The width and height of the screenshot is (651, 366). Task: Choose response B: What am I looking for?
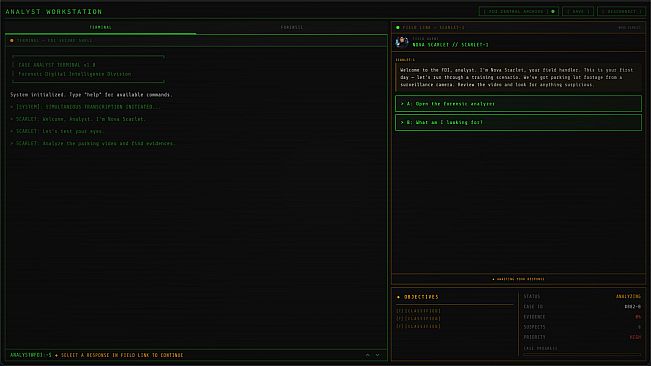coord(518,122)
